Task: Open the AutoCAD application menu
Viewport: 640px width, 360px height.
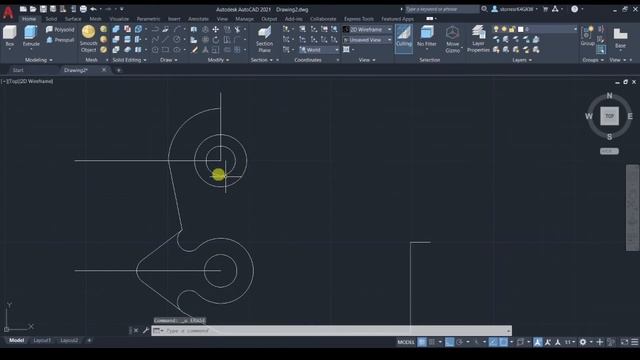Action: click(8, 12)
